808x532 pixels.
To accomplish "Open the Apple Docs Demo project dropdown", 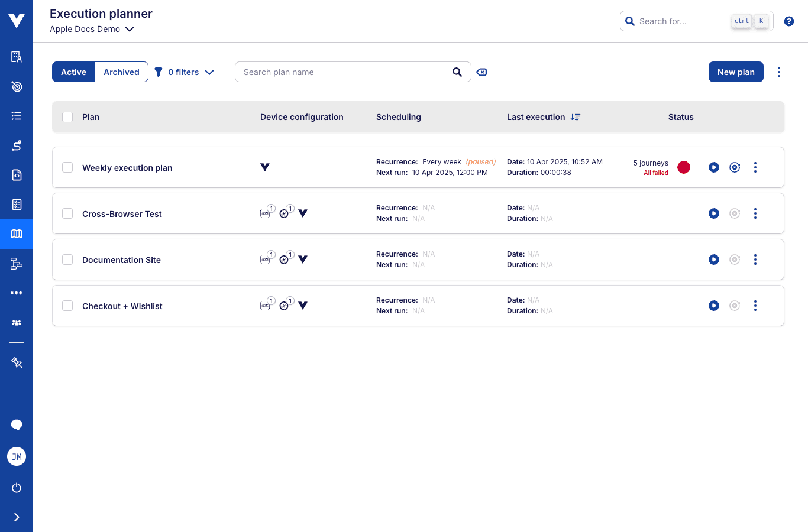I will click(x=92, y=28).
